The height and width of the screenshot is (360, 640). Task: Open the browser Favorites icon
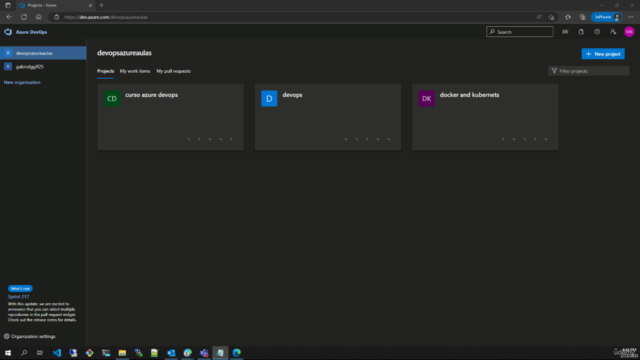point(568,17)
